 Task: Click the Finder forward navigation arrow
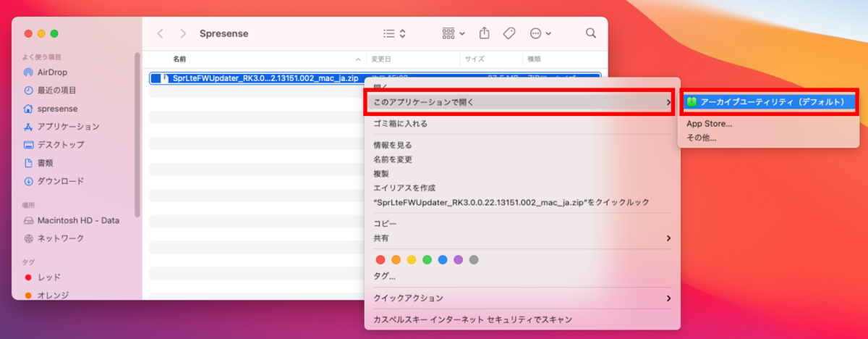(x=183, y=33)
